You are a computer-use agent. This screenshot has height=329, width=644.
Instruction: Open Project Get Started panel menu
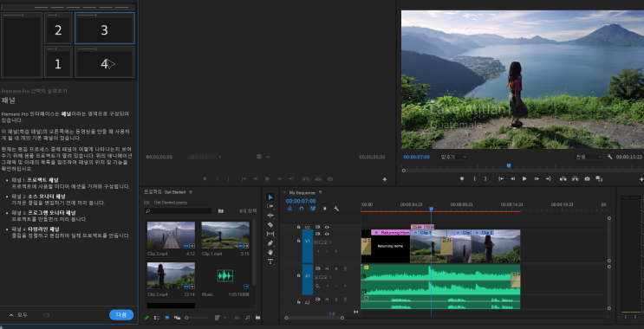(191, 192)
